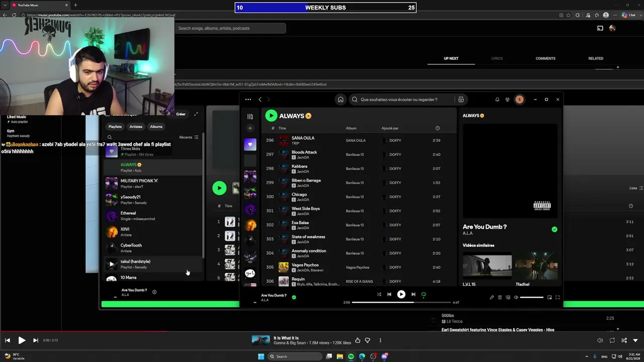Switch to the LYRICS tab in YouTube Music
Image resolution: width=644 pixels, height=362 pixels.
click(497, 58)
